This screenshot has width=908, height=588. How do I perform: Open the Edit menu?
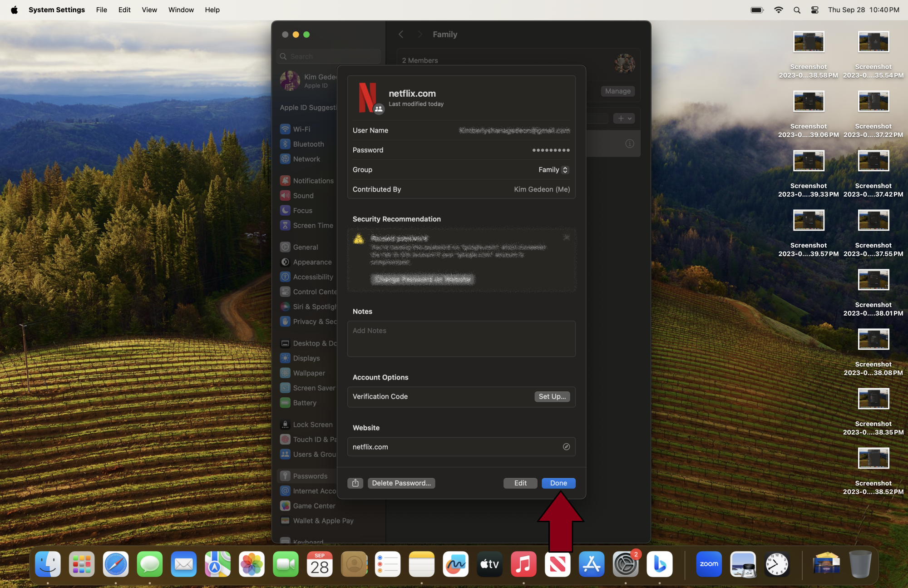(124, 10)
